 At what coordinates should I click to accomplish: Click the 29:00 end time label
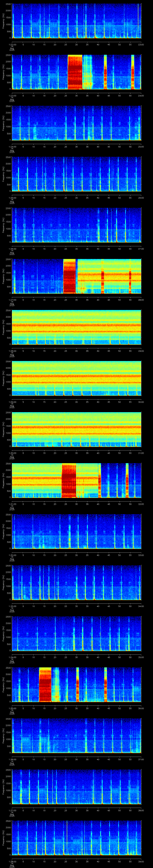[x=141, y=351]
